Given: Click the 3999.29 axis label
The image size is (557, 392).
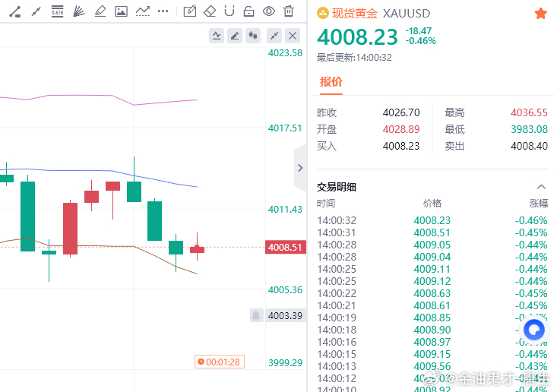Looking at the screenshot, I should pos(285,362).
